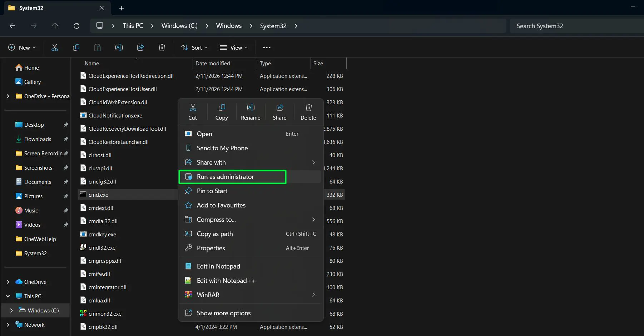Navigate up to the Windows folder

tap(55, 26)
